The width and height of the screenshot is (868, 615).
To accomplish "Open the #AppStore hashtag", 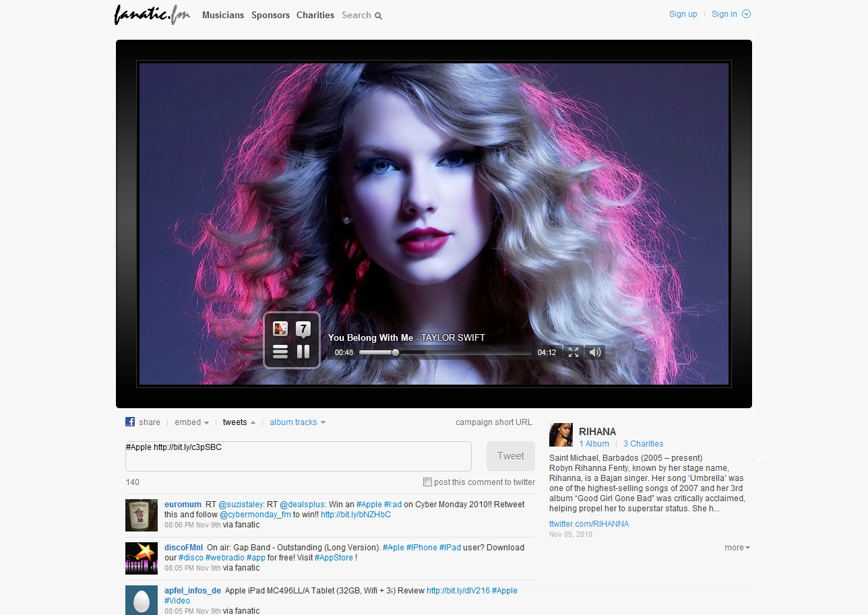I will pos(334,558).
